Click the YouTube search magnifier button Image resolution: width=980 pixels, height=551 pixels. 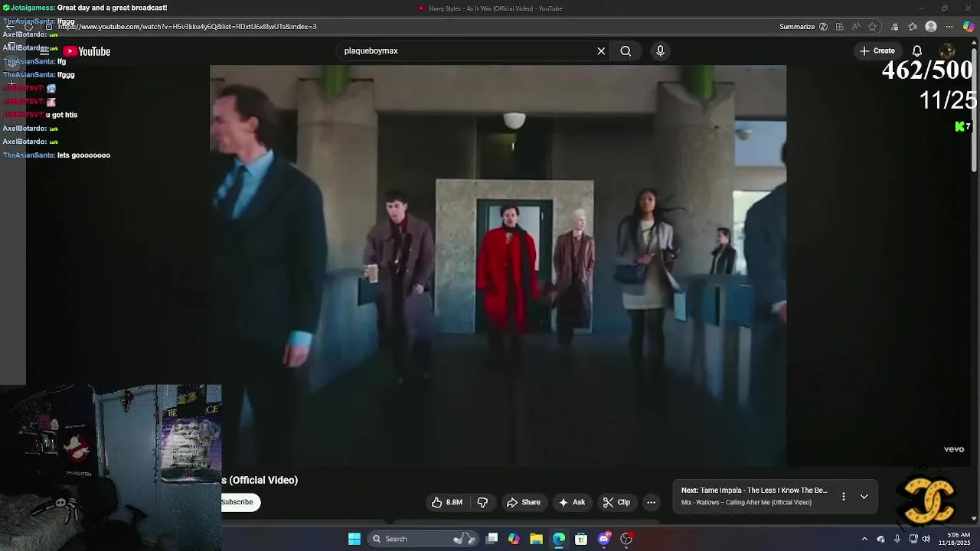click(626, 51)
